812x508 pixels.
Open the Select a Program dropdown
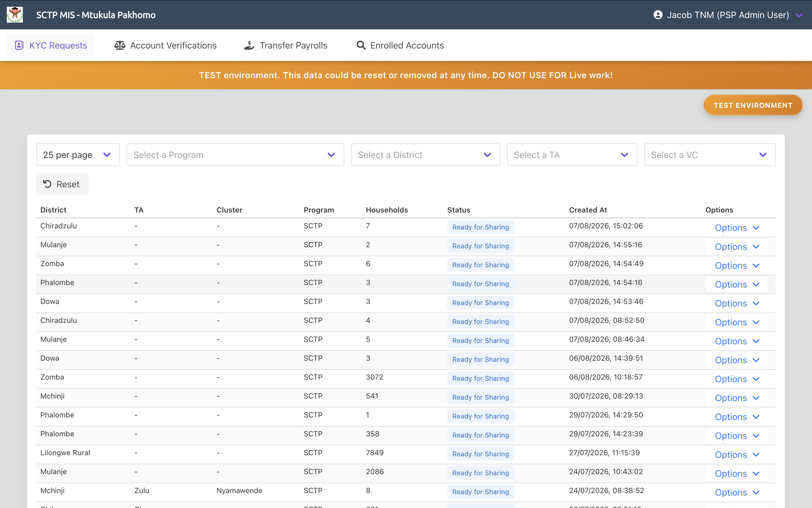coord(235,155)
